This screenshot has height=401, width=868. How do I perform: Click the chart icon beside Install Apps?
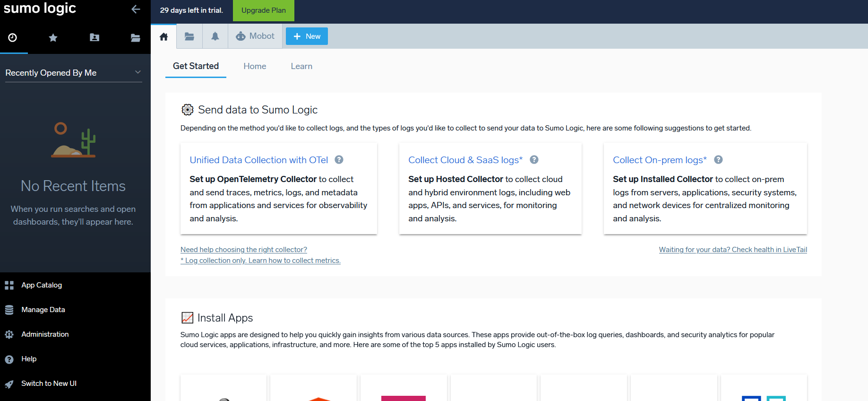[188, 318]
